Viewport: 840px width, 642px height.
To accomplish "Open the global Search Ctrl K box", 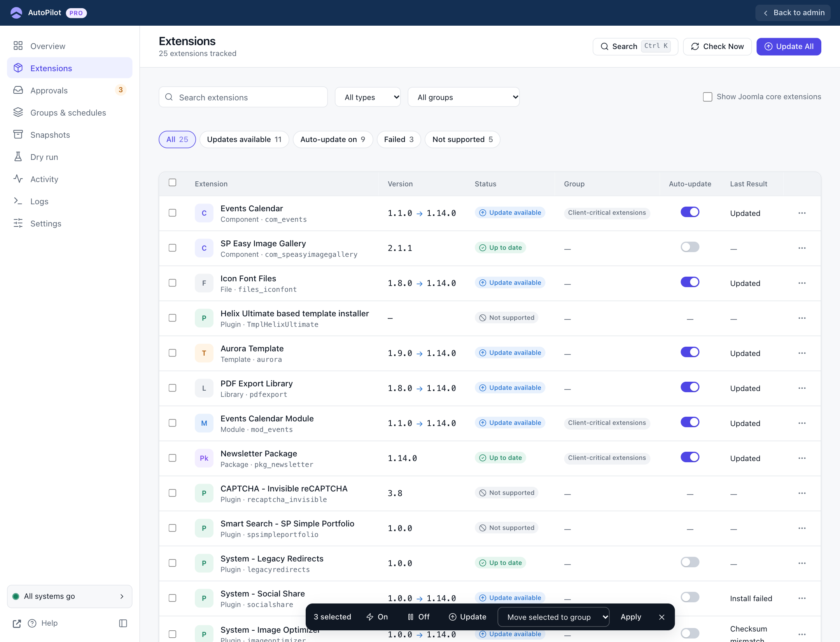I will [x=635, y=47].
